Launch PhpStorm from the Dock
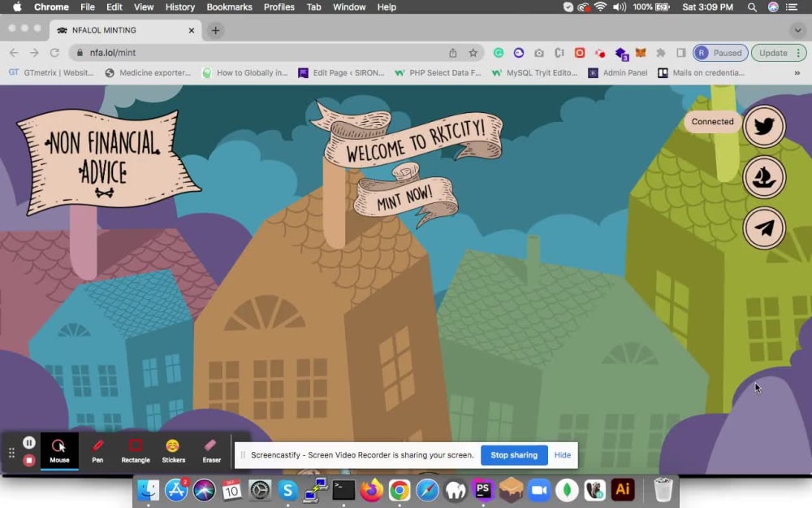The height and width of the screenshot is (508, 812). [482, 489]
